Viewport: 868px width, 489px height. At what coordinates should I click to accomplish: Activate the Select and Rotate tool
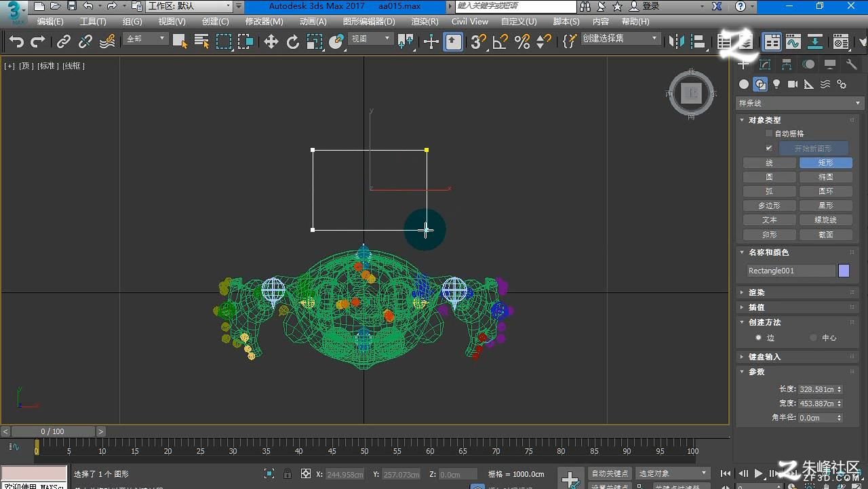pyautogui.click(x=293, y=42)
